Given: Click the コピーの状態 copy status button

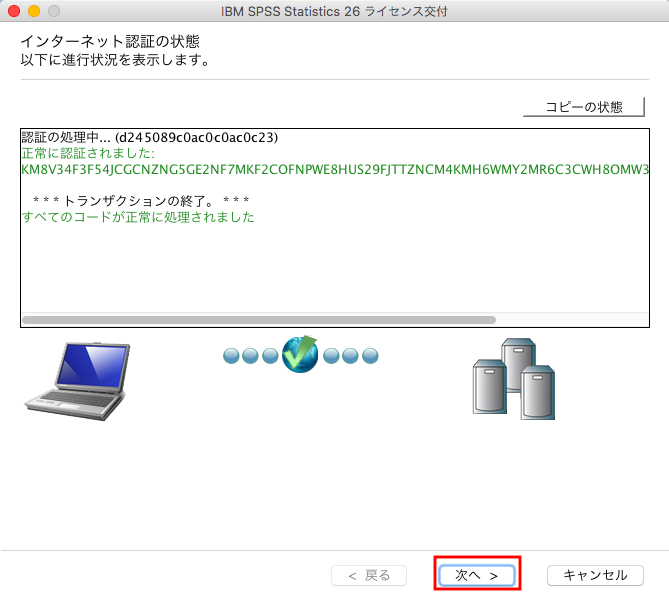Looking at the screenshot, I should pyautogui.click(x=584, y=107).
